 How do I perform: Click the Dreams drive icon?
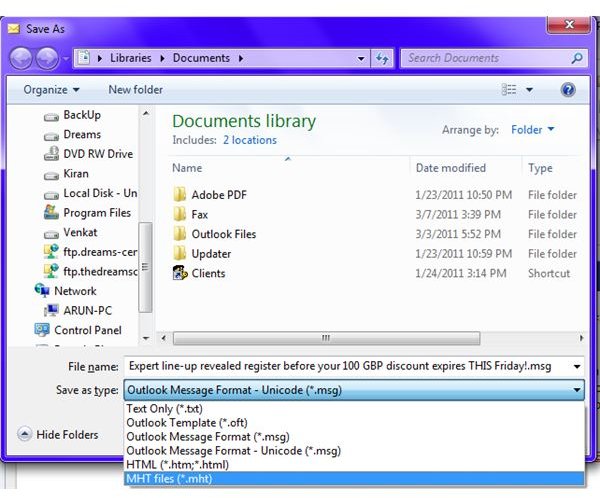tap(51, 136)
